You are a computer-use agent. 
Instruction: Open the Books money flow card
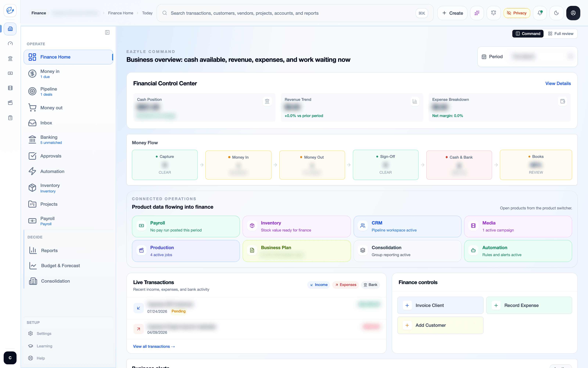(x=536, y=165)
